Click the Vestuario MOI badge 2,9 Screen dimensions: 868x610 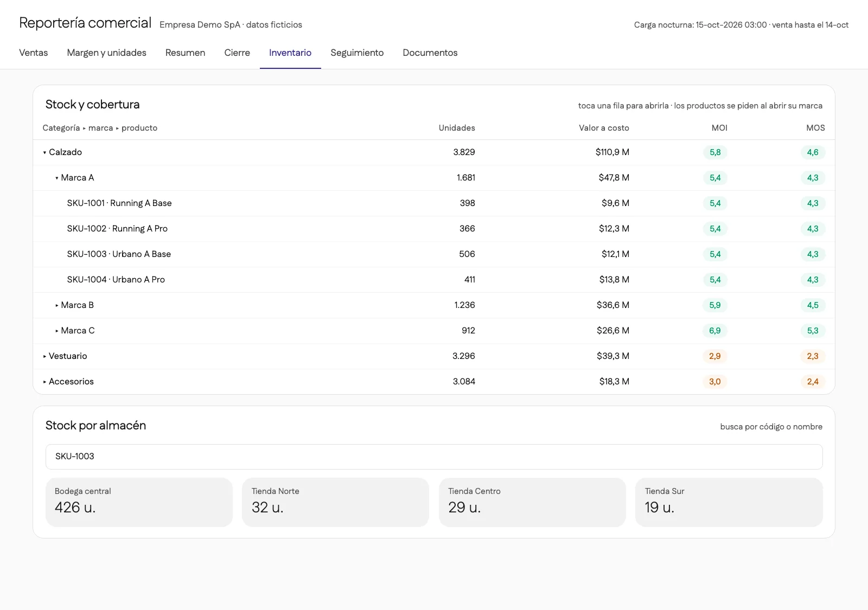pyautogui.click(x=715, y=356)
